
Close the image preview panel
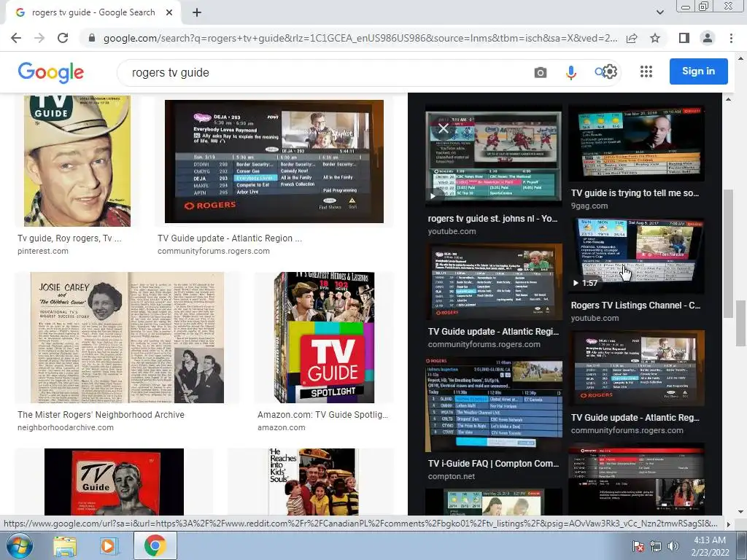coord(443,128)
